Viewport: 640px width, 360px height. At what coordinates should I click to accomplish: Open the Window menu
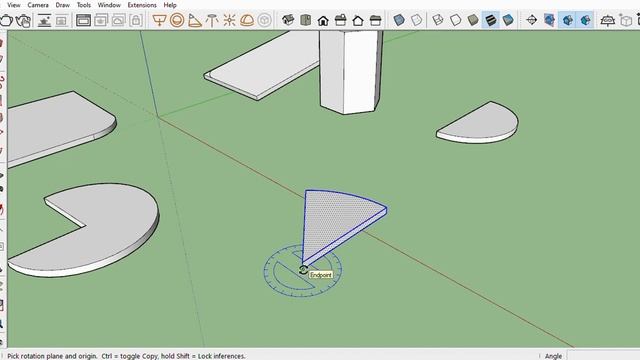[109, 5]
